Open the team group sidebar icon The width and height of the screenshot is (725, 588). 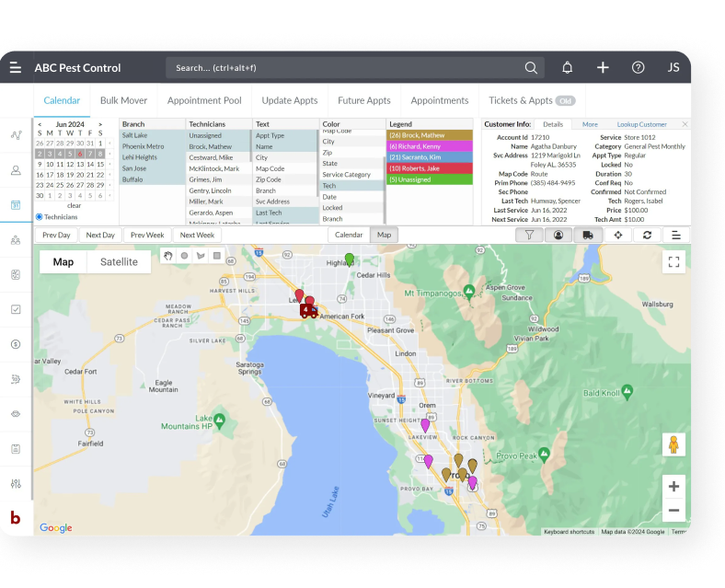[16, 240]
